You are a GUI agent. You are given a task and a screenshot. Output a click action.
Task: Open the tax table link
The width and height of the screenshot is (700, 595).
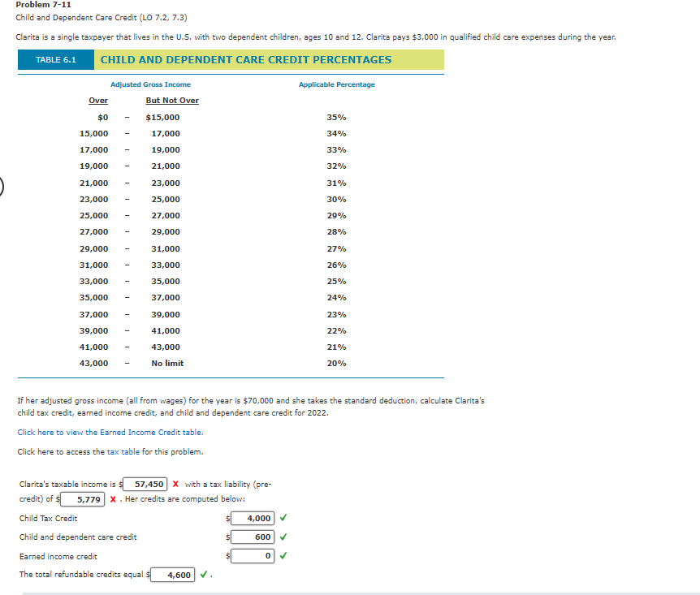pyautogui.click(x=123, y=451)
